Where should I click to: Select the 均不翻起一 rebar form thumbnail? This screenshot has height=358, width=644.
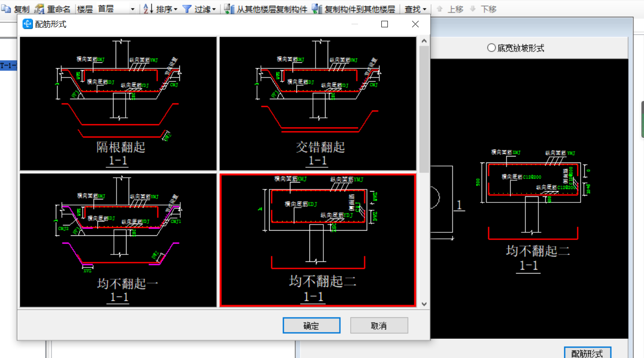tap(118, 240)
